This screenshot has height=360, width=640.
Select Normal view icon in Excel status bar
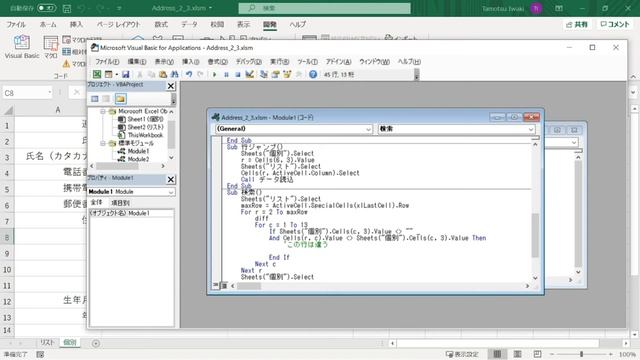(497, 354)
